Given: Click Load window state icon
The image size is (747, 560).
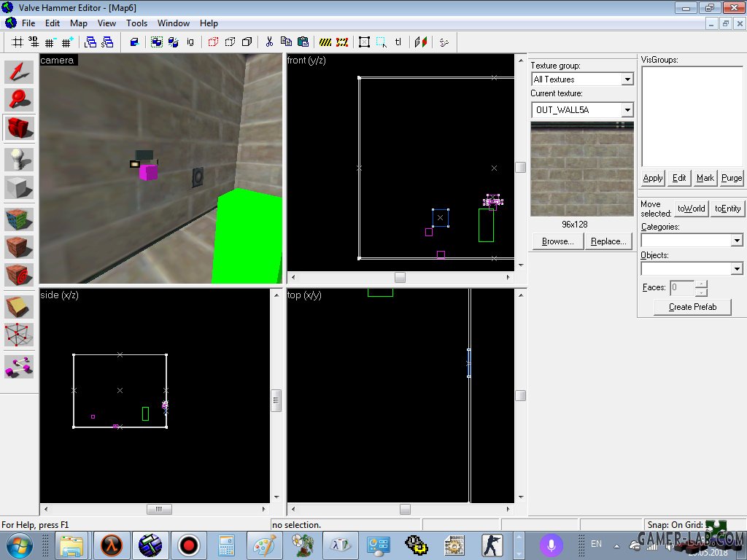Looking at the screenshot, I should (90, 42).
